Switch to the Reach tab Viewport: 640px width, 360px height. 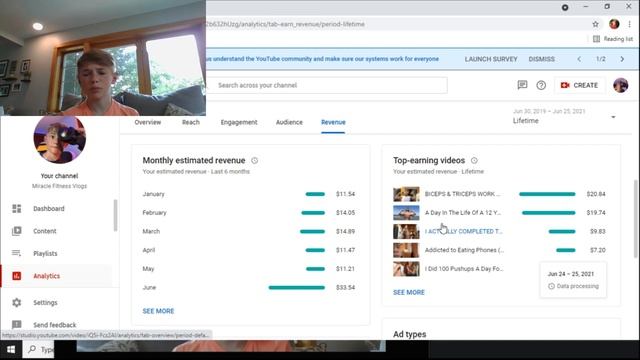click(191, 122)
